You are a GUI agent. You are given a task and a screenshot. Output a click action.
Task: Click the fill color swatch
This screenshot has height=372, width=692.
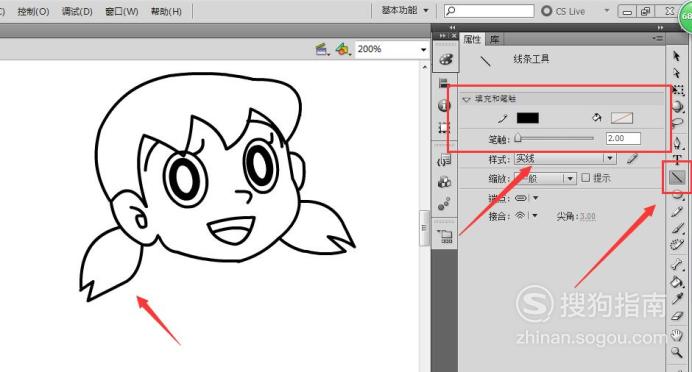622,118
